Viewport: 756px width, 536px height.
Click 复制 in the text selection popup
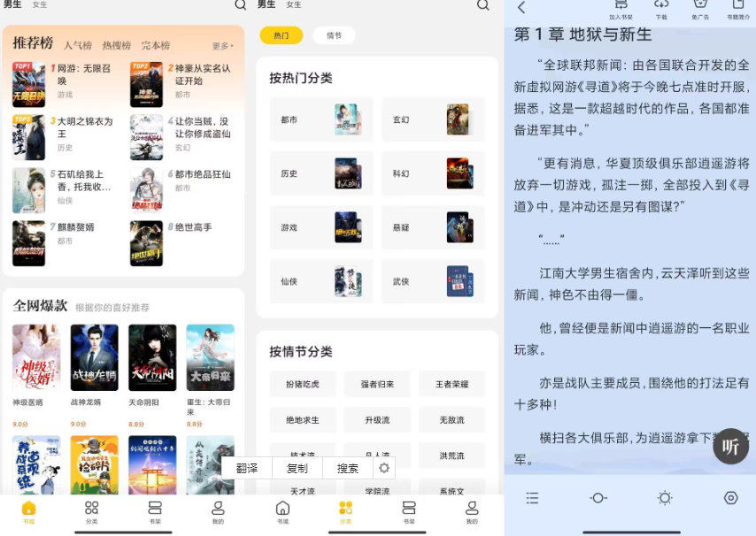point(297,468)
